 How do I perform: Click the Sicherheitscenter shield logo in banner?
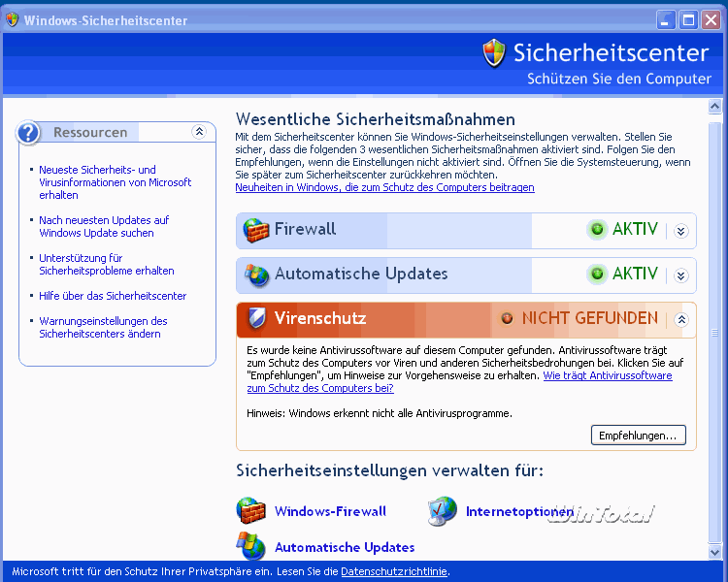pyautogui.click(x=493, y=53)
